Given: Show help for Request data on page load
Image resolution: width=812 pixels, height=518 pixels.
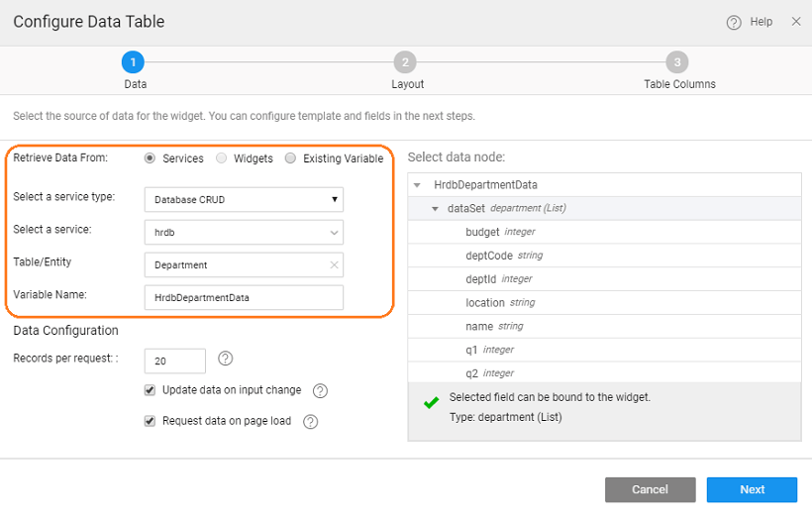Looking at the screenshot, I should 310,422.
